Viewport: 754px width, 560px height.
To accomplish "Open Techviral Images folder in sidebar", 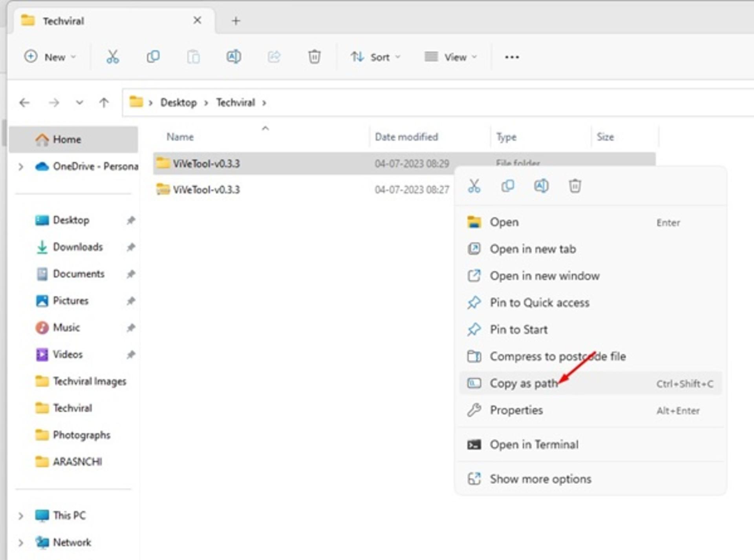I will point(81,381).
